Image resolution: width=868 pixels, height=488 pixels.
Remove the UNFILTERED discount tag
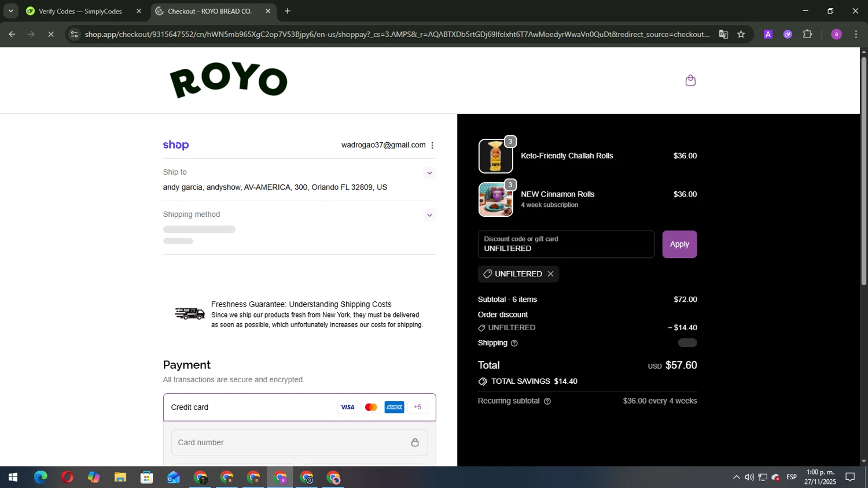coord(550,274)
